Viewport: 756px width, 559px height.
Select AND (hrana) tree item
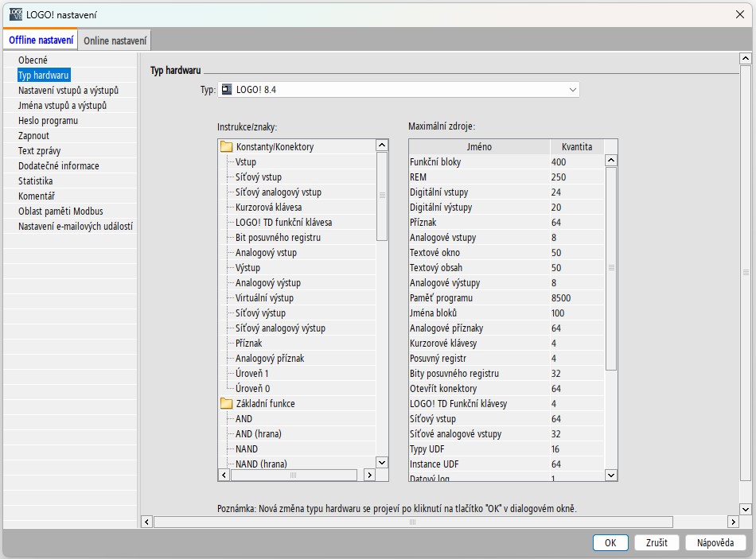[259, 433]
